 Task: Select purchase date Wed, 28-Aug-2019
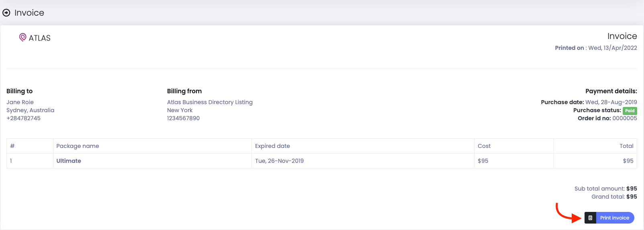(x=611, y=102)
